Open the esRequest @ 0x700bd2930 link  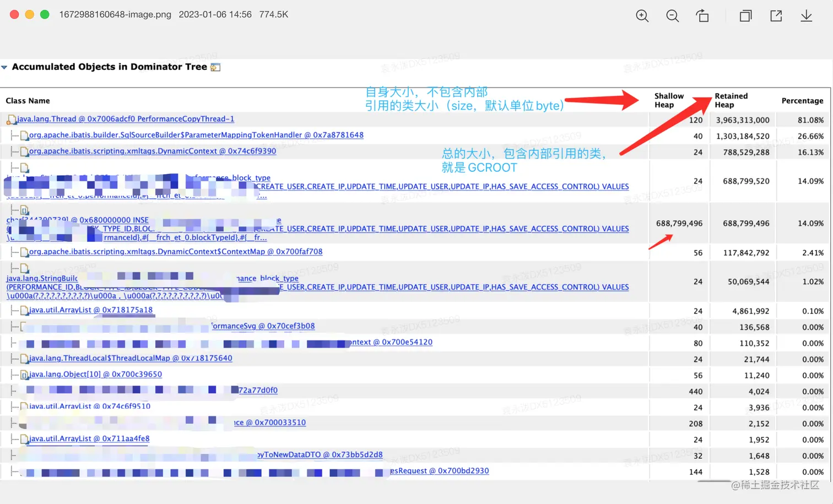point(440,470)
